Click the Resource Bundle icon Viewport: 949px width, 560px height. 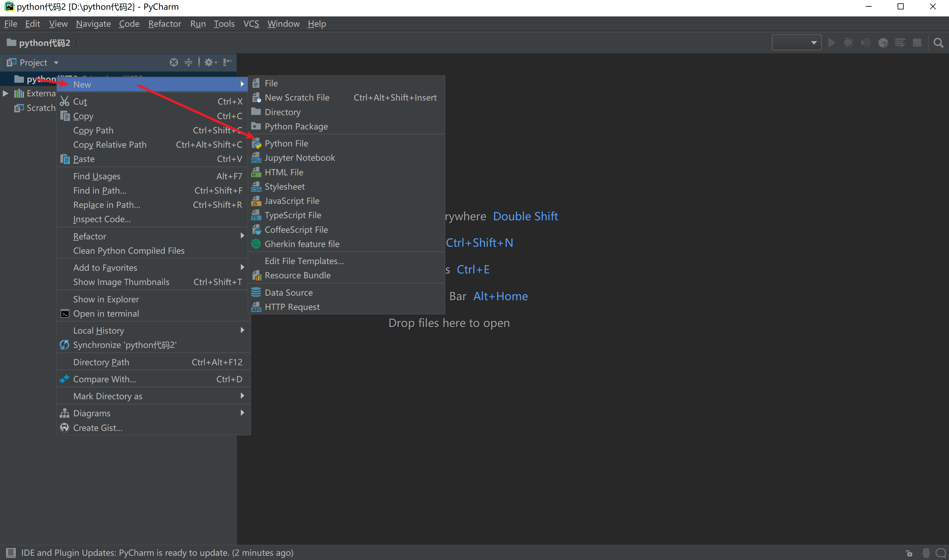coord(256,276)
